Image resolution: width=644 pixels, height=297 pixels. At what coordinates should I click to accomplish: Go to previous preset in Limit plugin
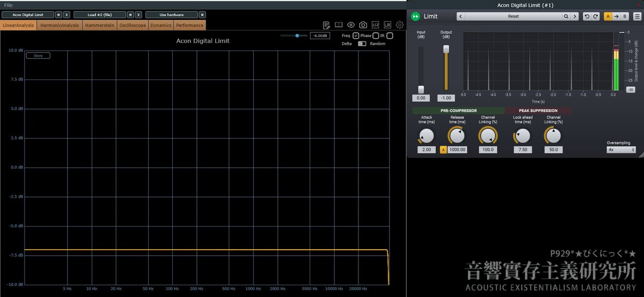pos(460,17)
